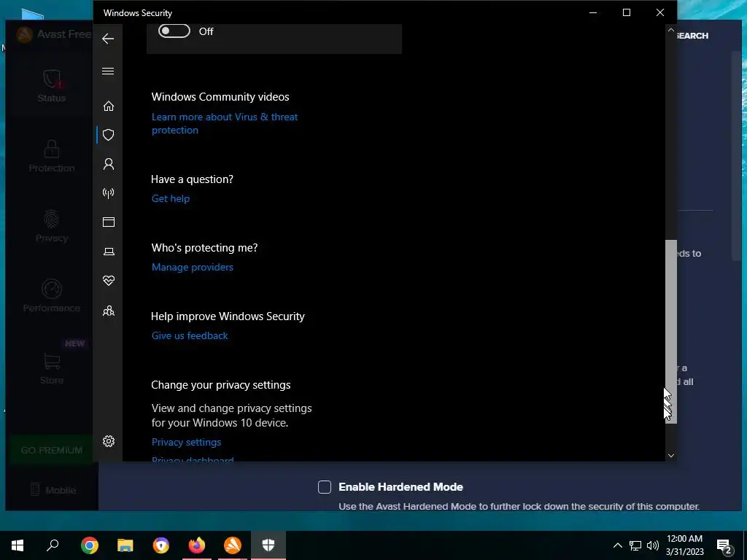Screen dimensions: 747x560
Task: Maximize the Windows Security window
Action: pyautogui.click(x=627, y=13)
